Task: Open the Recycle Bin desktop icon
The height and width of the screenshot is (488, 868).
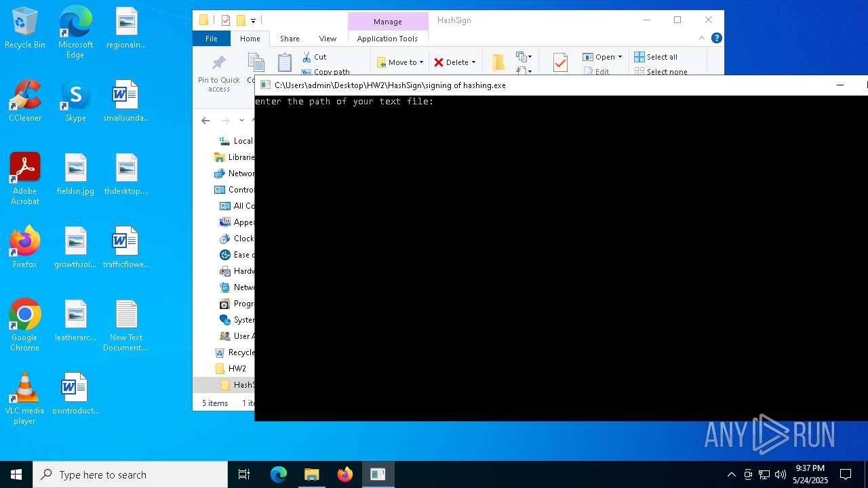Action: pyautogui.click(x=25, y=28)
